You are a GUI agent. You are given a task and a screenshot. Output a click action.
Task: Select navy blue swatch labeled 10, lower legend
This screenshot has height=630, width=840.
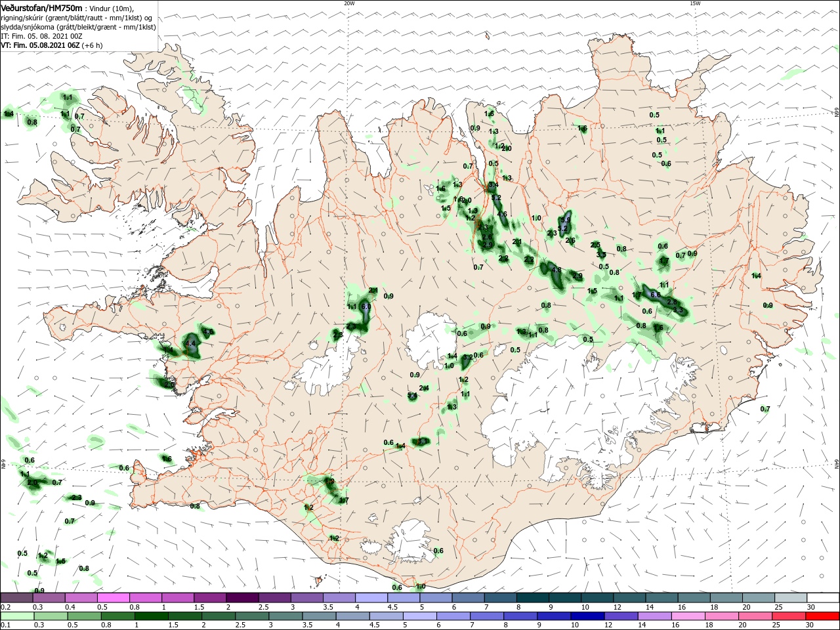[587, 616]
